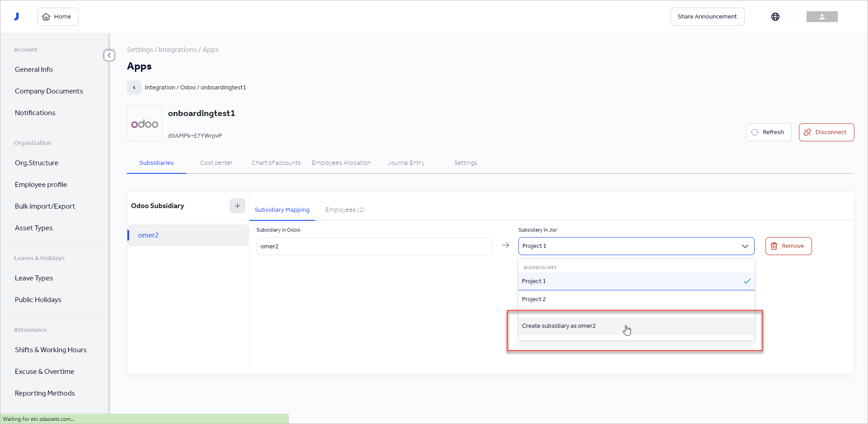Viewport: 868px width, 424px height.
Task: Add a new Odoo Subsidiary with the plus icon
Action: point(237,206)
